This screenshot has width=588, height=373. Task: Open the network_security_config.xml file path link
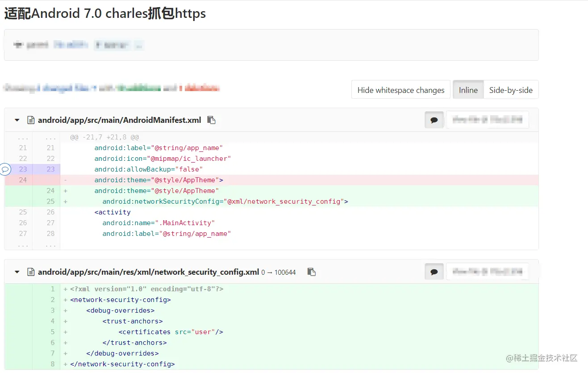pyautogui.click(x=148, y=272)
